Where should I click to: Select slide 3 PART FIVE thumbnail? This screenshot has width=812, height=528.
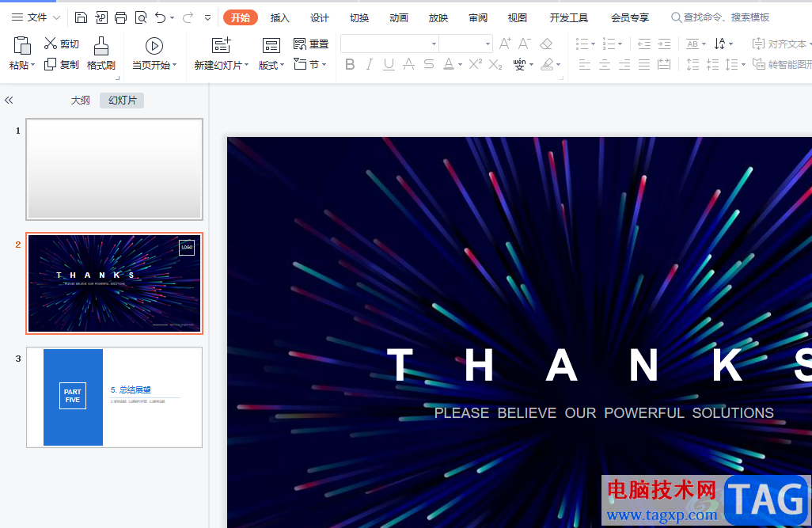click(115, 397)
